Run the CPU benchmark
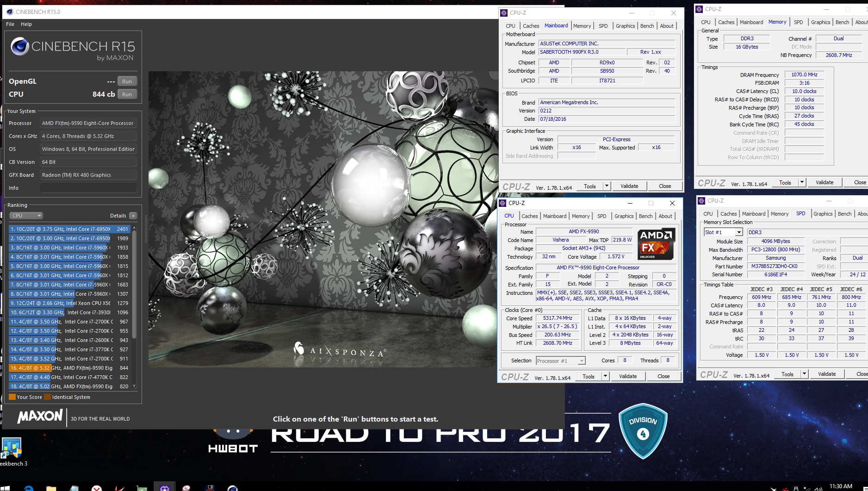The width and height of the screenshot is (868, 491). click(127, 94)
